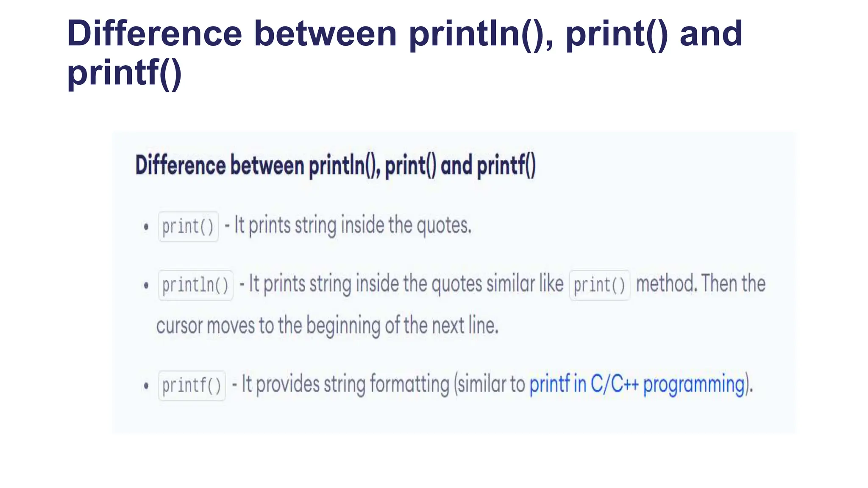Click the bullet dot beside print()
This screenshot has height=488, width=868.
tap(146, 227)
